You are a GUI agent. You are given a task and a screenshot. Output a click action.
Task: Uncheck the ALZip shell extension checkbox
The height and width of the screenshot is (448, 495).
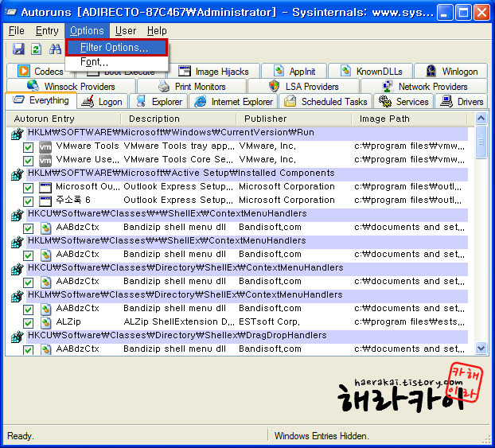[28, 323]
